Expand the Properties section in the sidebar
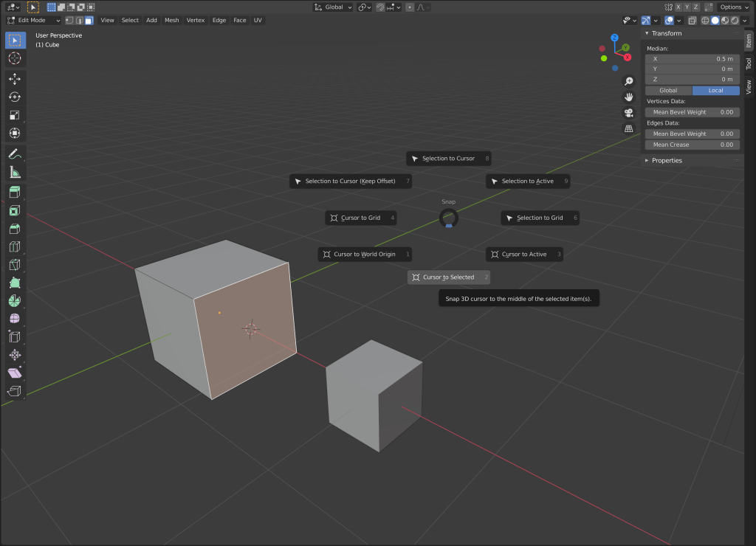756x546 pixels. [668, 160]
